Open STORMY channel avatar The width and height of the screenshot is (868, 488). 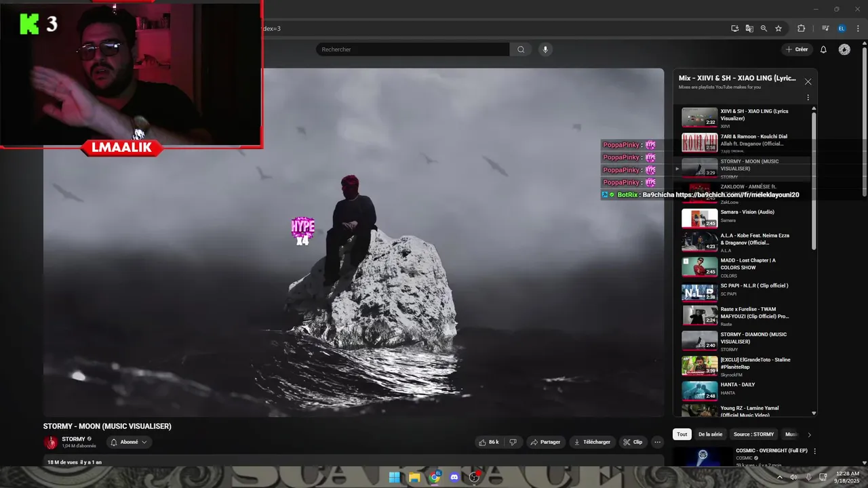click(51, 443)
